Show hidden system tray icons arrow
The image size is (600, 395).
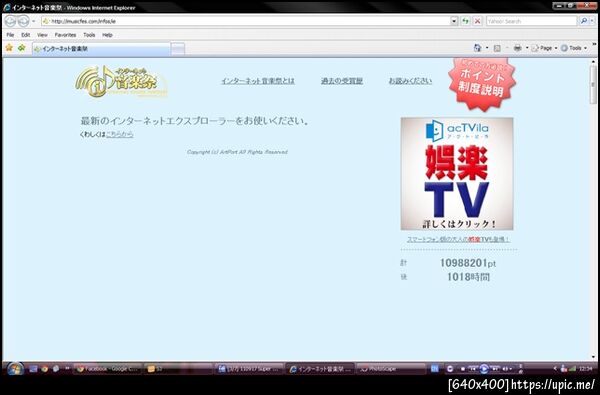555,369
